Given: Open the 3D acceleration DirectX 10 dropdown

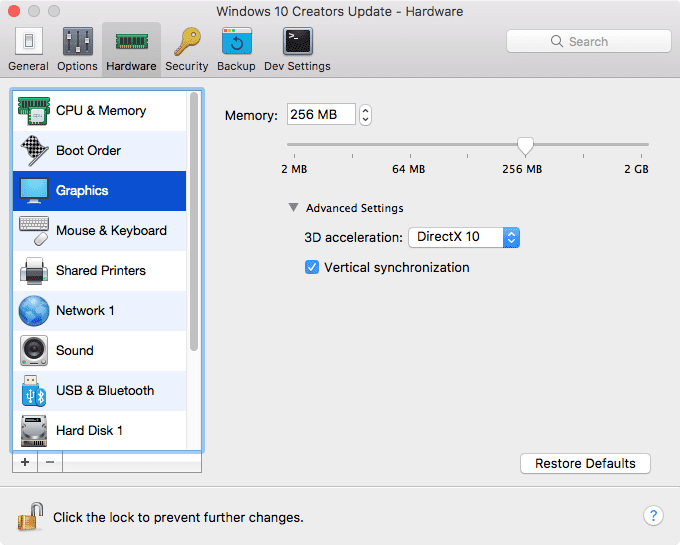Looking at the screenshot, I should coord(464,237).
